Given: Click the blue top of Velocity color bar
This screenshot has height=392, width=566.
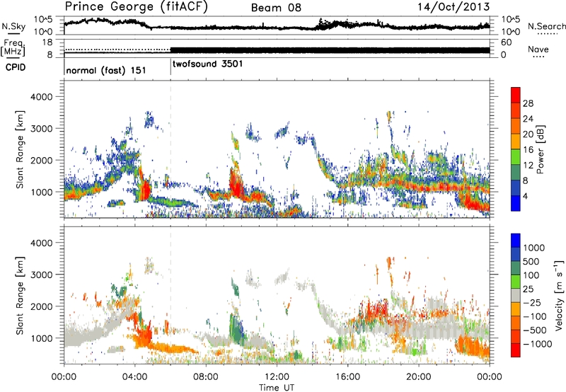Looking at the screenshot, I should coord(516,240).
